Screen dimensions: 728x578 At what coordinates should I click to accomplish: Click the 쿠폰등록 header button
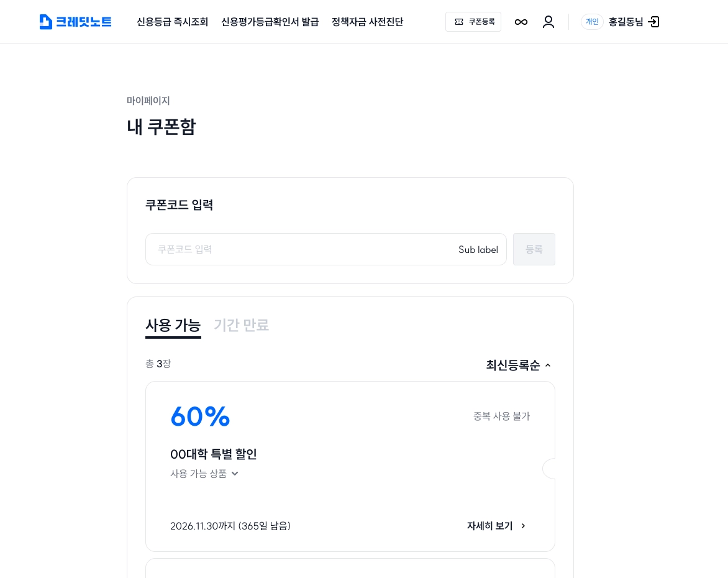tap(473, 22)
